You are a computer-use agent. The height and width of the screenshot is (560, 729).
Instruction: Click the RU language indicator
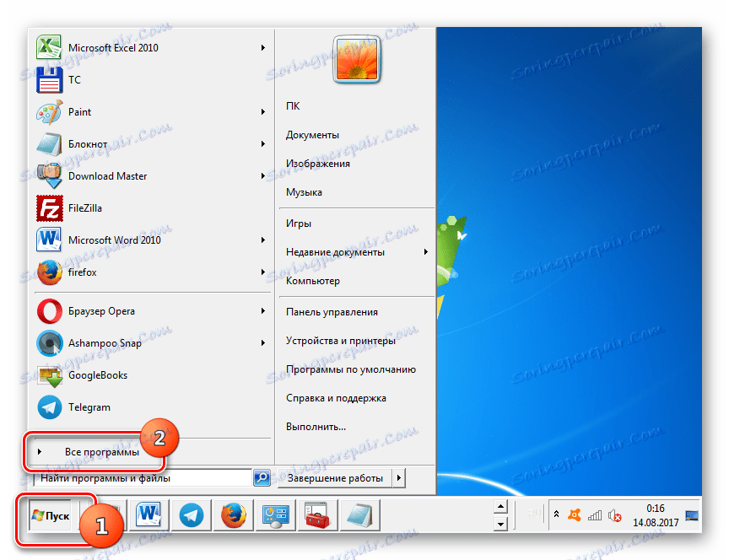click(534, 514)
